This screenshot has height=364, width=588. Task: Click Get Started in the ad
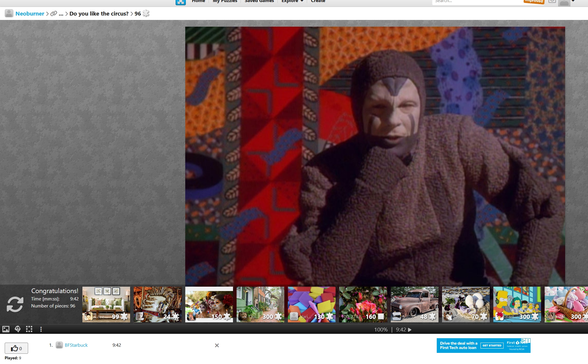pos(492,346)
